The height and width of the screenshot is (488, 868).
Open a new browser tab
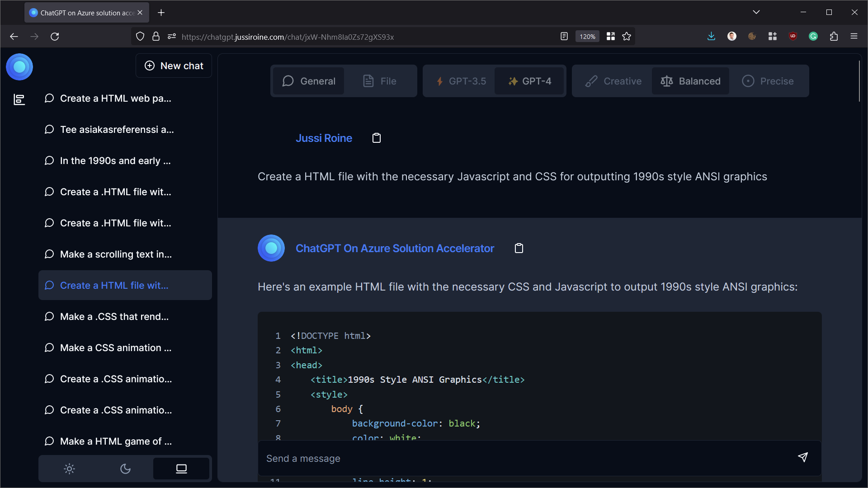(161, 13)
